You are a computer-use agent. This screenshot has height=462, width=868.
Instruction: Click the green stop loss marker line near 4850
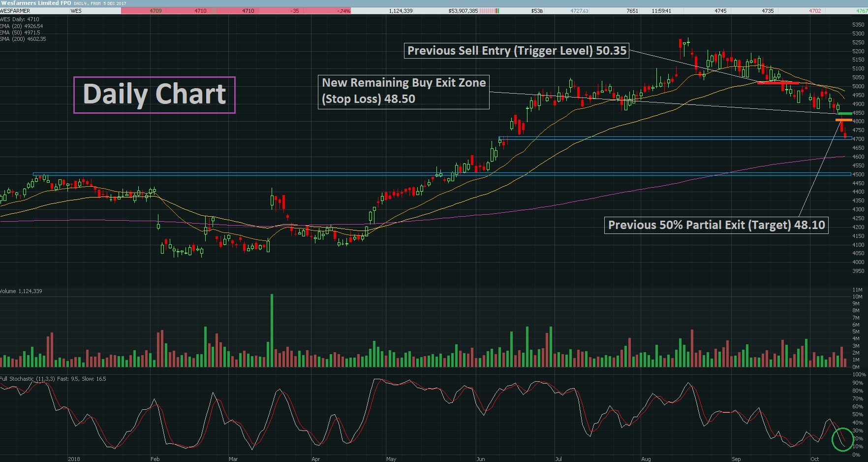coord(844,114)
